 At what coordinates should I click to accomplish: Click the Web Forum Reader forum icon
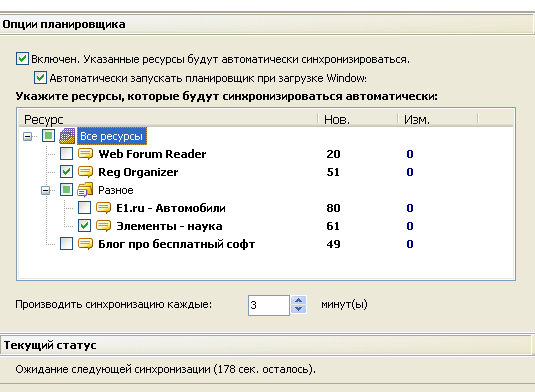point(85,154)
